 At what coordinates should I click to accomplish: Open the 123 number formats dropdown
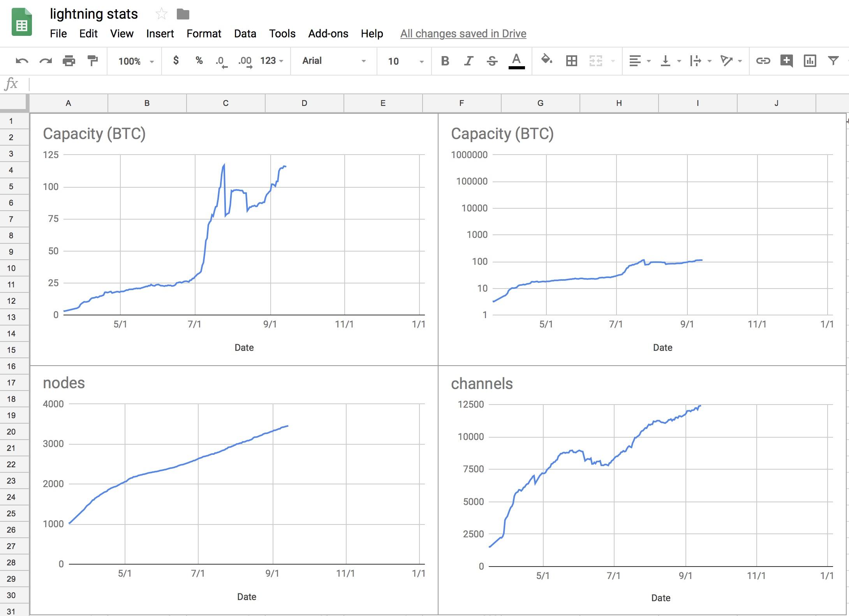(x=271, y=61)
